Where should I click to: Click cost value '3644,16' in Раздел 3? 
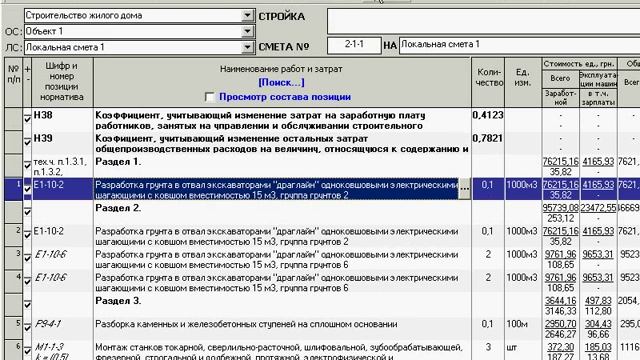pyautogui.click(x=560, y=301)
